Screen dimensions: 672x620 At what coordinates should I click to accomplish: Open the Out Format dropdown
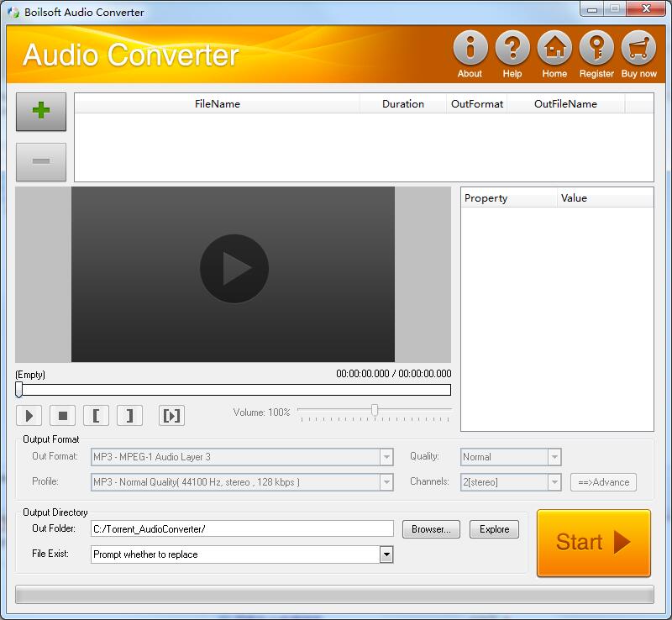386,457
